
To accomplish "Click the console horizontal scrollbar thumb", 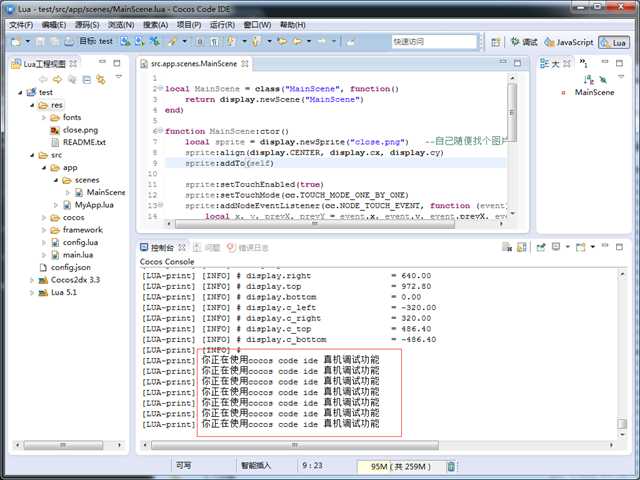I will click(x=295, y=445).
